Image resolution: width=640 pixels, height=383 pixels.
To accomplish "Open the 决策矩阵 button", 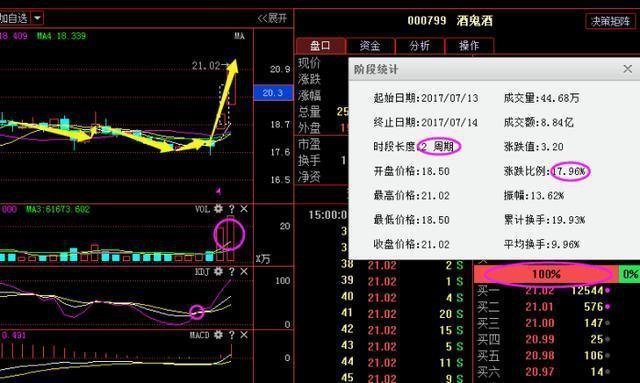I will pyautogui.click(x=611, y=21).
